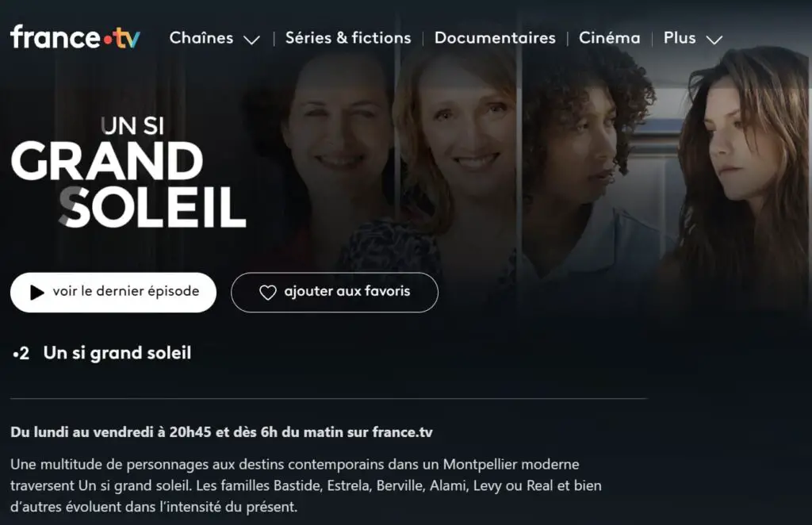812x525 pixels.
Task: Click voir le dernier épisode button
Action: pyautogui.click(x=113, y=293)
